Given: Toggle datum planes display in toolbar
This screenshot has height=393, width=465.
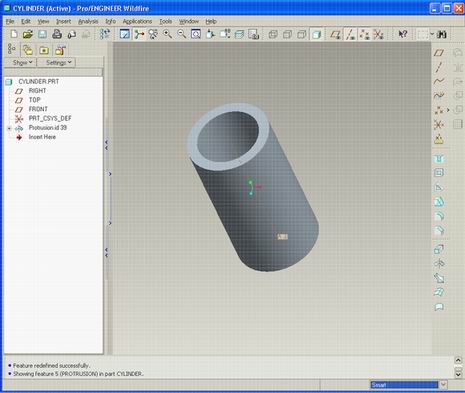Looking at the screenshot, I should click(x=336, y=34).
